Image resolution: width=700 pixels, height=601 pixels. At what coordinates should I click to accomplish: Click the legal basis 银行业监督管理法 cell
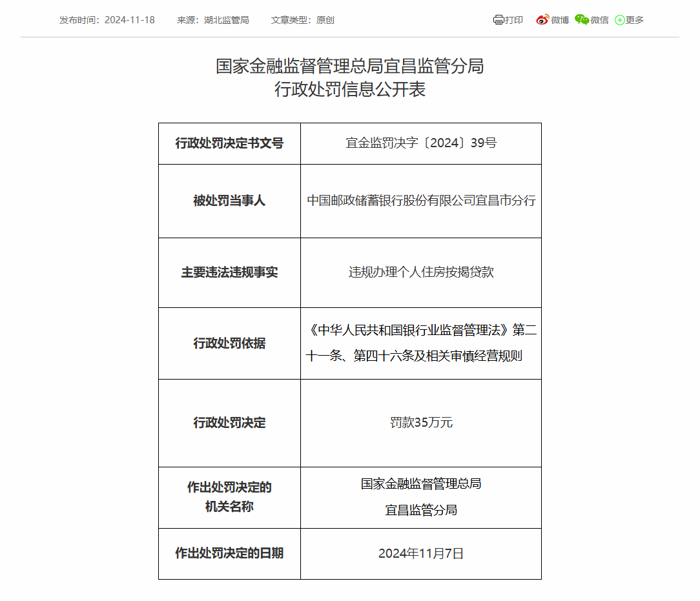click(x=421, y=343)
